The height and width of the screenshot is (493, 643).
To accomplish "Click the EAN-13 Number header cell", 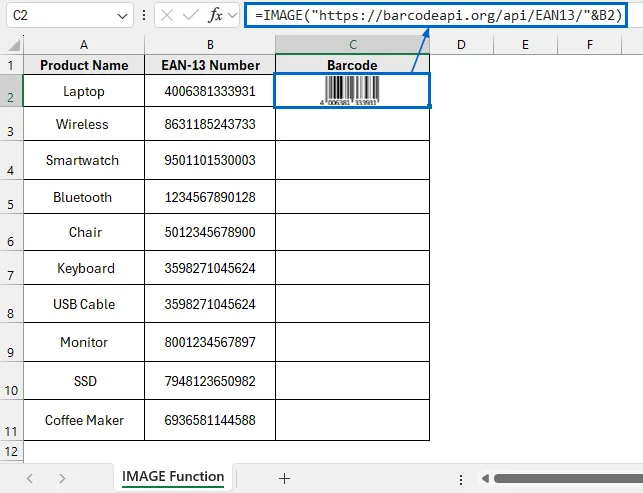I will [210, 65].
